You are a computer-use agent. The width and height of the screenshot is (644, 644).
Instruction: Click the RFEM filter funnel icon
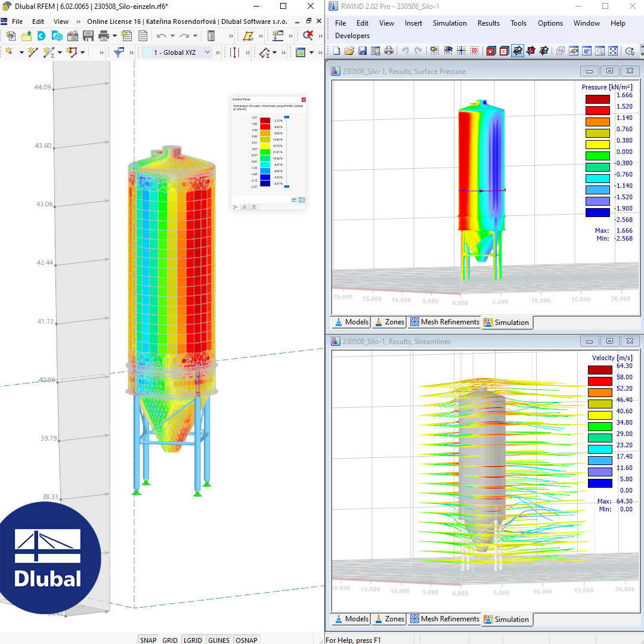coord(119,52)
